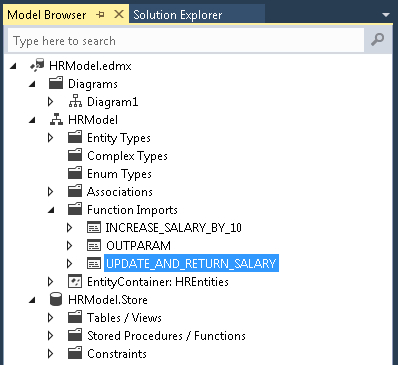The width and height of the screenshot is (398, 365).
Task: Click the Function Imports folder icon
Action: point(75,209)
